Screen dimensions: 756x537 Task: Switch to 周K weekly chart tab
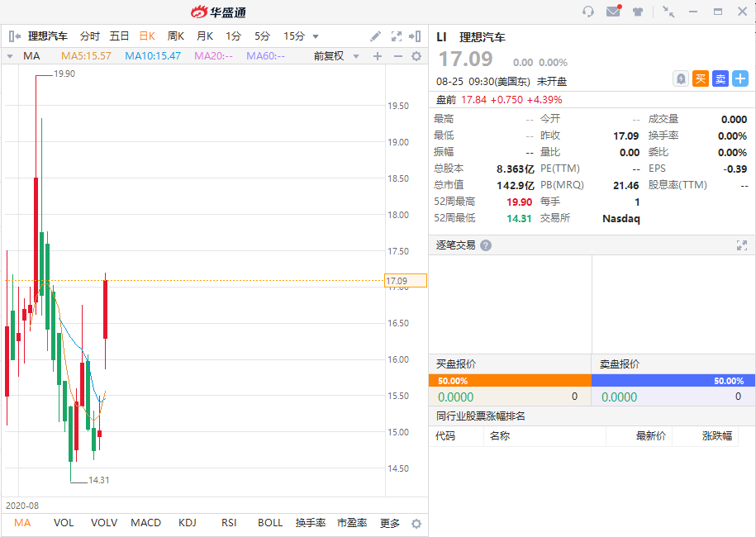click(x=175, y=36)
